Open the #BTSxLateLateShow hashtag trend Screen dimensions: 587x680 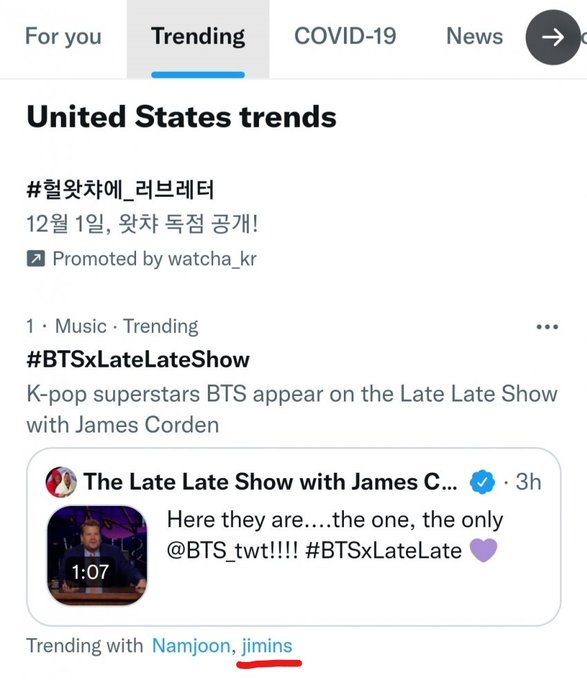click(138, 360)
